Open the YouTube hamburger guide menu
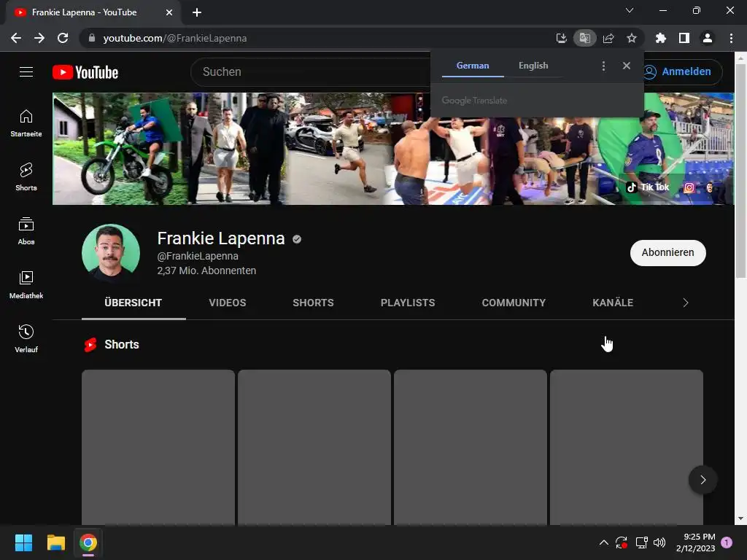747x560 pixels. pyautogui.click(x=26, y=72)
